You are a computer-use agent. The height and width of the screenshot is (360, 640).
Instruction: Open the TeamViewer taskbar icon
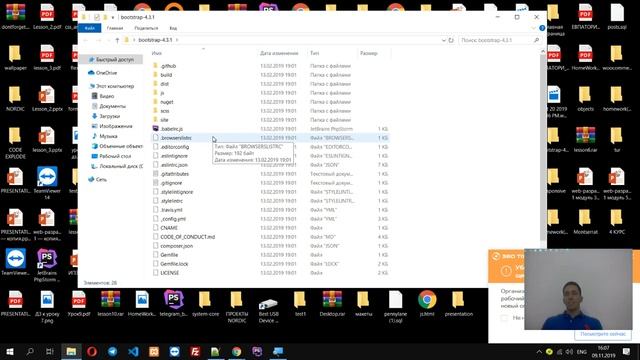coord(174,351)
